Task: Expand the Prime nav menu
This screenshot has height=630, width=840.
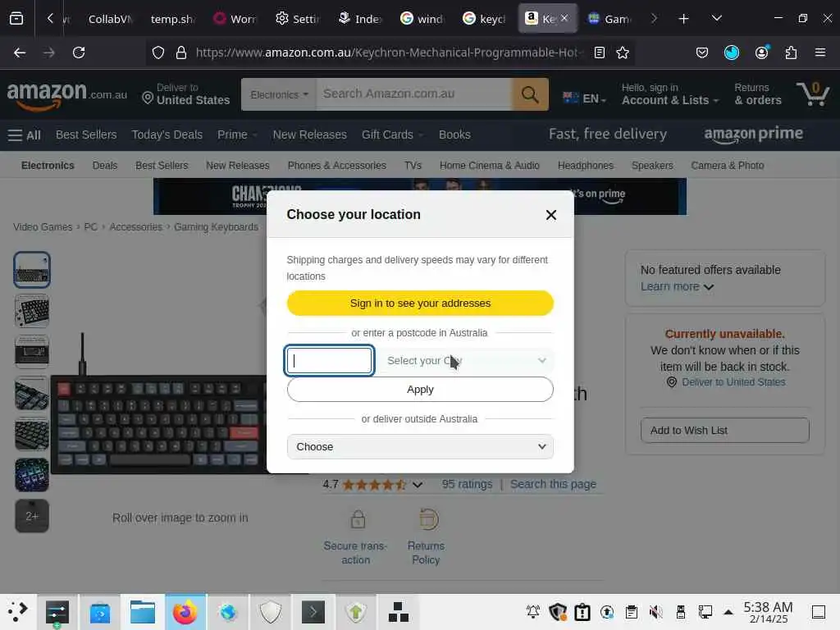Action: pos(237,135)
